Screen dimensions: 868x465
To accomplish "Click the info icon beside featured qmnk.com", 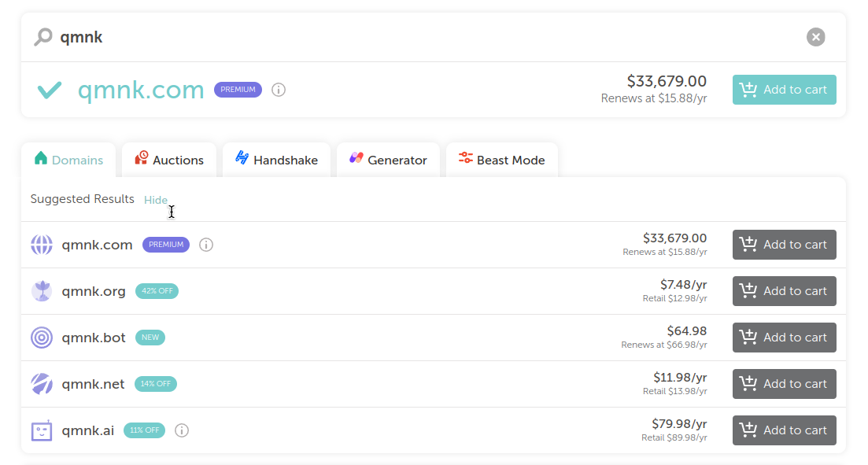I will point(279,90).
